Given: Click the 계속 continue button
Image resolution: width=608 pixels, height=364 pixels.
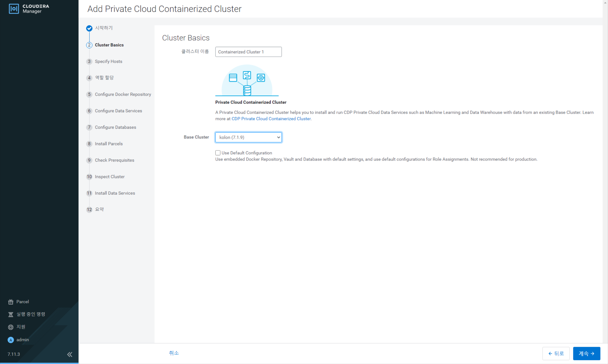Looking at the screenshot, I should [x=587, y=353].
